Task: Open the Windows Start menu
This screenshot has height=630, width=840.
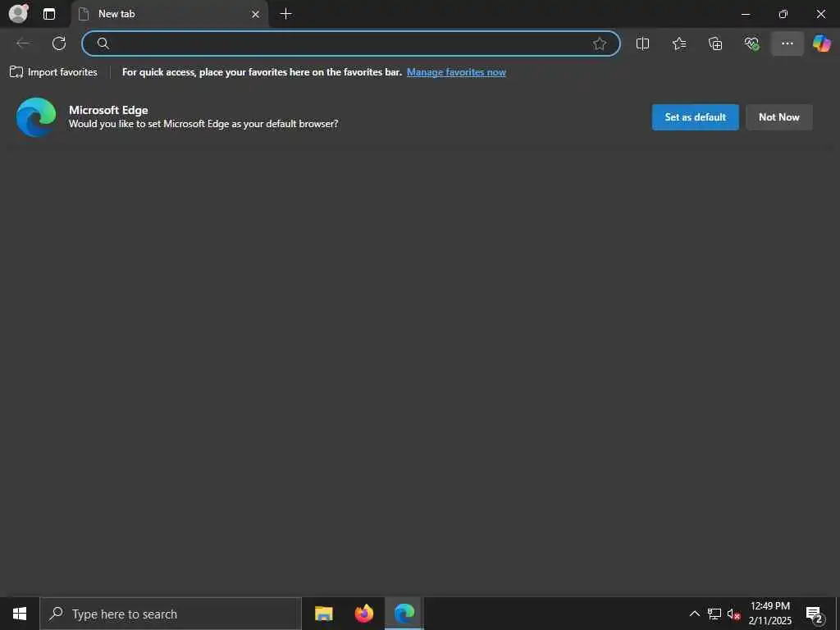Action: [20, 614]
